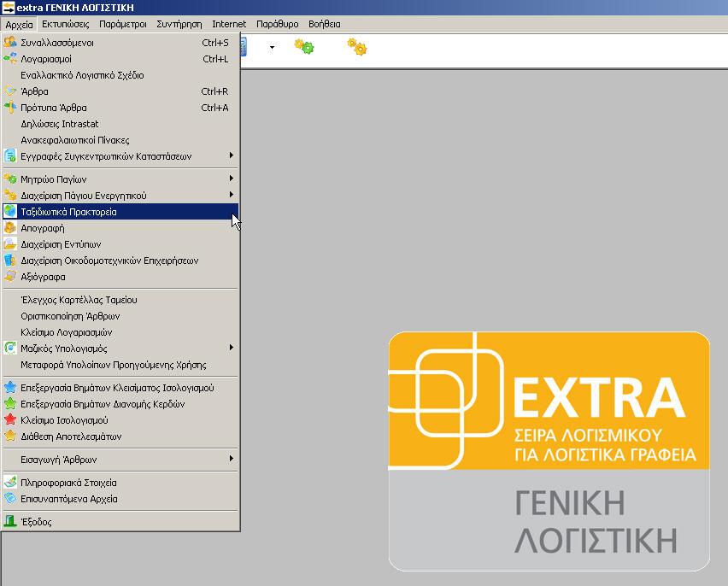
Task: Click the Ταξιδιωτικά Πρακτορεία label
Action: point(68,212)
